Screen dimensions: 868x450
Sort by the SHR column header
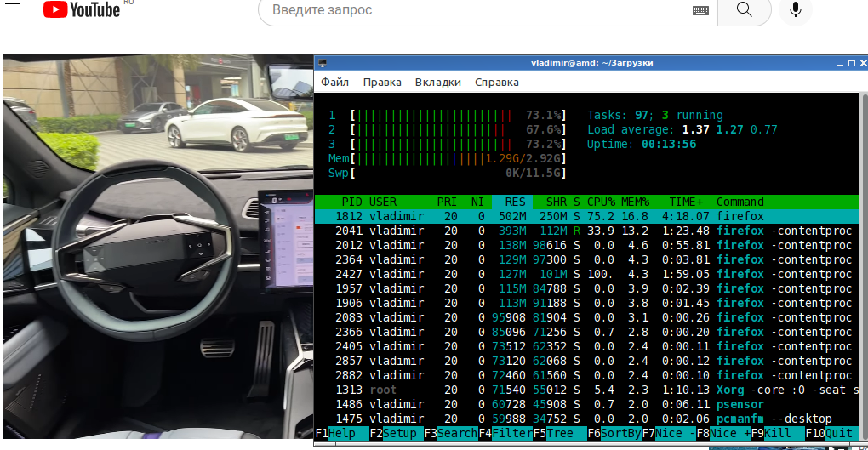[557, 202]
